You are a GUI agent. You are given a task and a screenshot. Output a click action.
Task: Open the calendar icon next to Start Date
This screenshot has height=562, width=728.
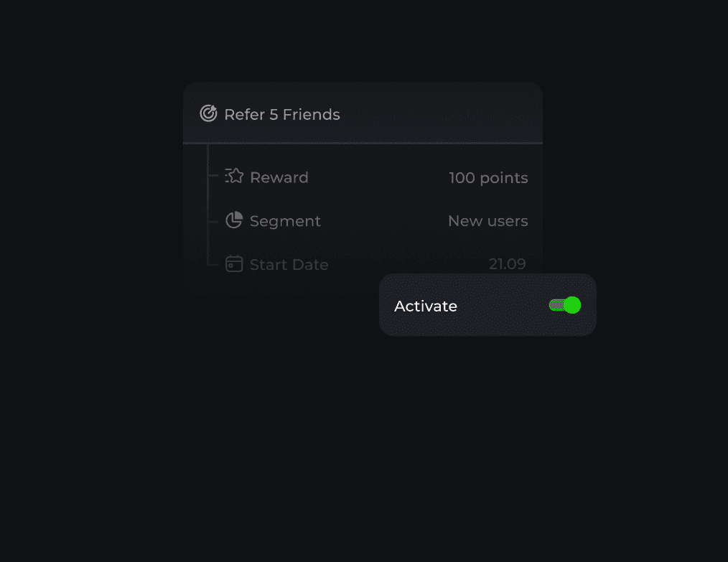pyautogui.click(x=234, y=263)
